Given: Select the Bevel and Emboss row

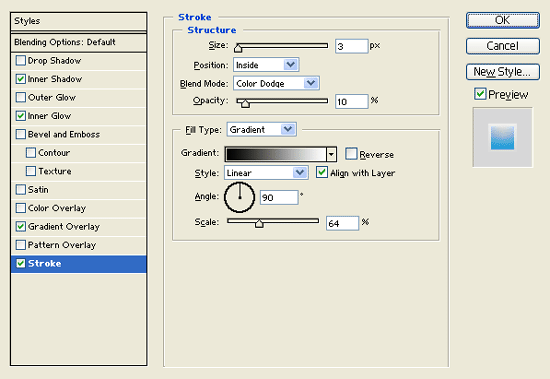Looking at the screenshot, I should pos(79,134).
